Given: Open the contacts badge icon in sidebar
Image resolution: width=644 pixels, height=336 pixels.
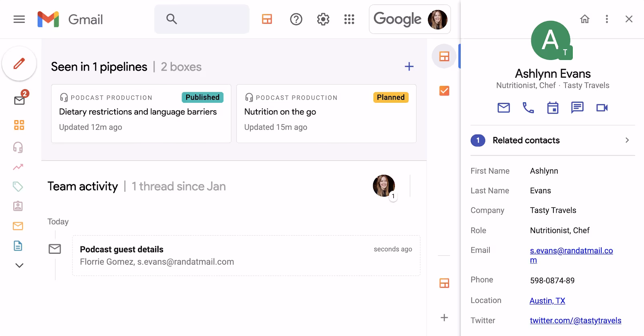Looking at the screenshot, I should pos(18,206).
